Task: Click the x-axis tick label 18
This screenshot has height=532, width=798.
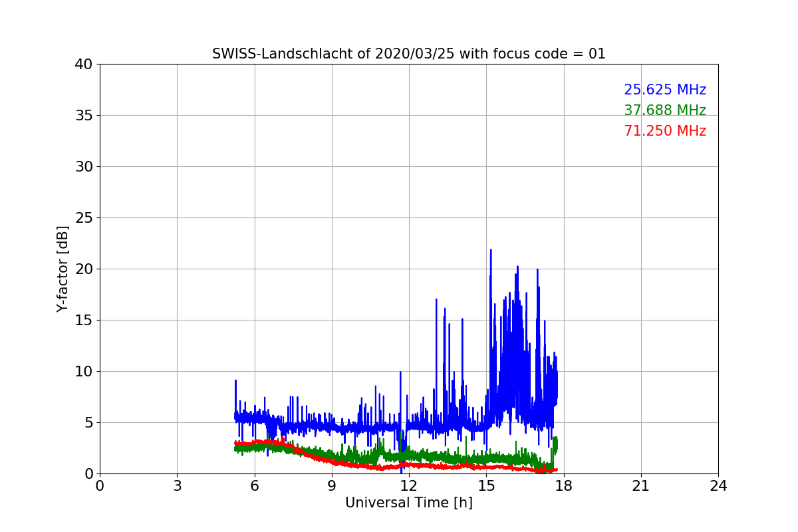Action: pyautogui.click(x=564, y=486)
